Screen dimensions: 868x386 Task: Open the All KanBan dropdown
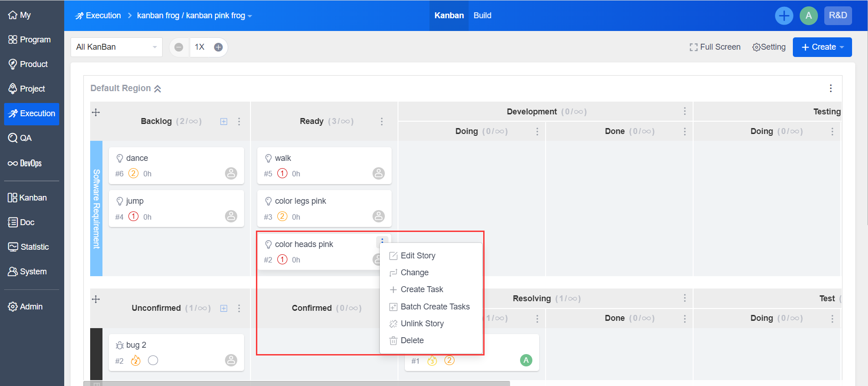point(117,47)
